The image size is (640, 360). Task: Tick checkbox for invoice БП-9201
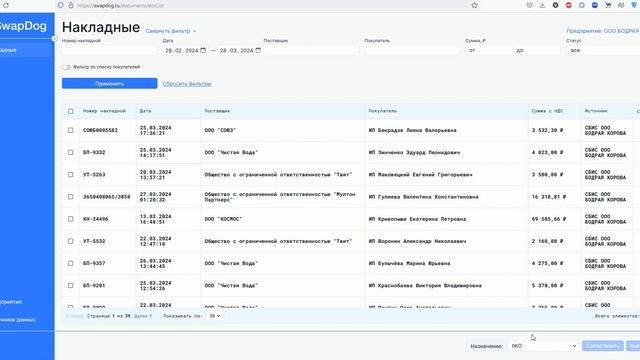(71, 285)
